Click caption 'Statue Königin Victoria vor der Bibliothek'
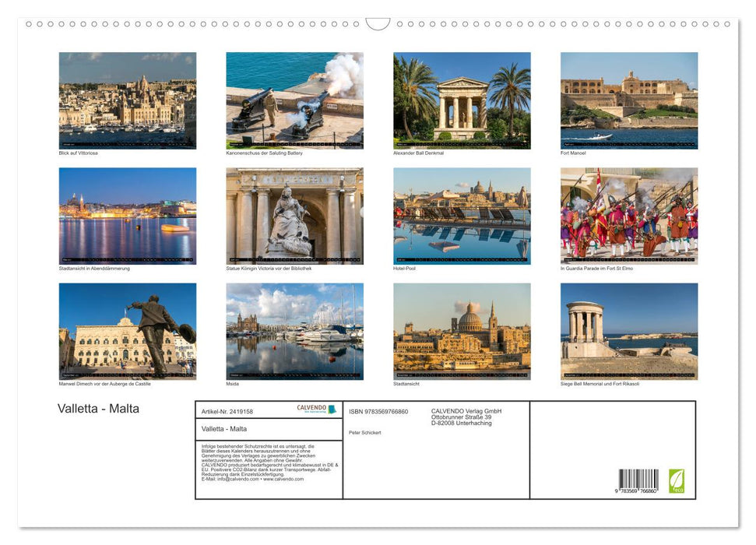This screenshot has height=545, width=756. coord(269,268)
